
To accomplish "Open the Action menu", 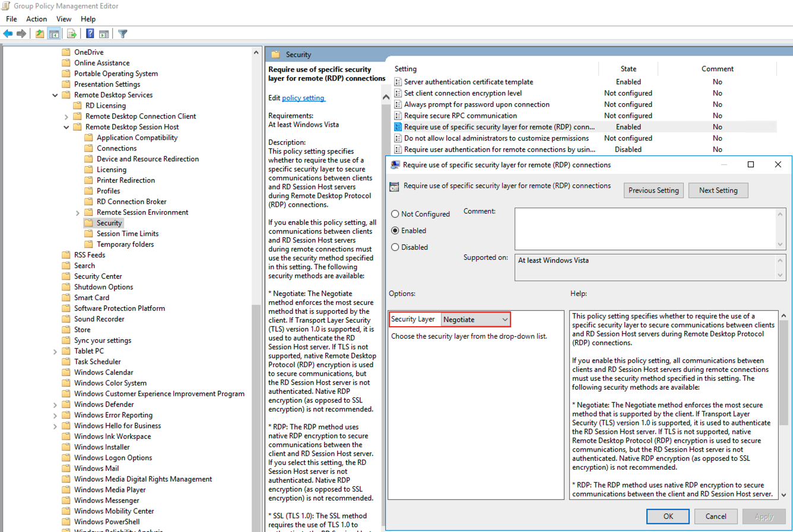I will pos(36,19).
